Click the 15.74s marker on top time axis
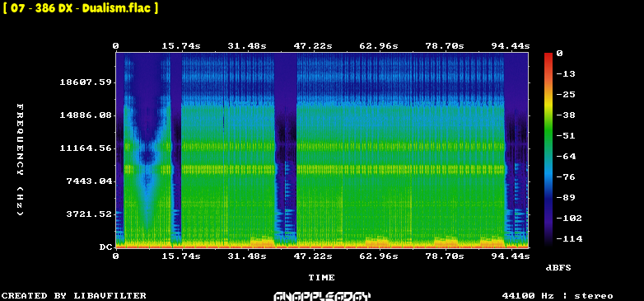The width and height of the screenshot is (644, 301). (181, 46)
